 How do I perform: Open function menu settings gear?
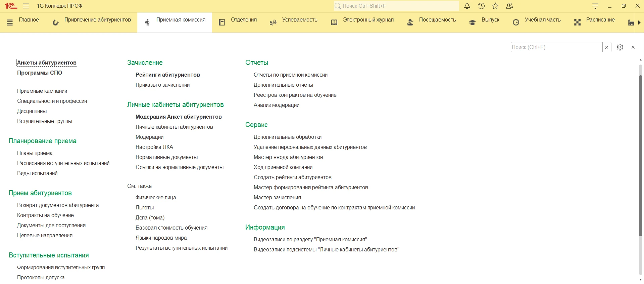point(620,47)
